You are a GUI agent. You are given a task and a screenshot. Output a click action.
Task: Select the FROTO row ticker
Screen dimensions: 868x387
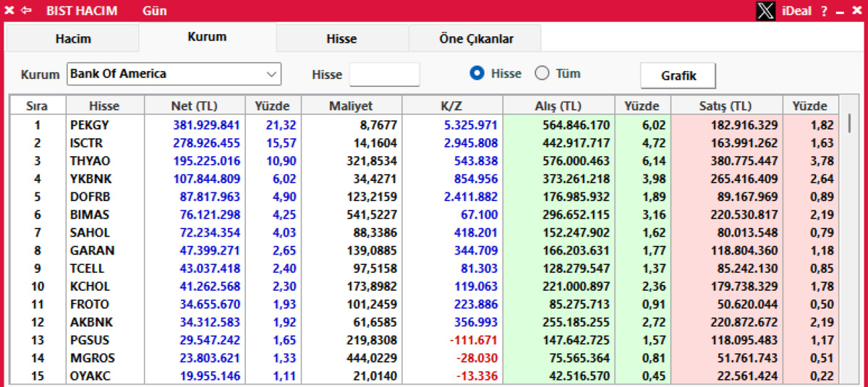(x=90, y=305)
